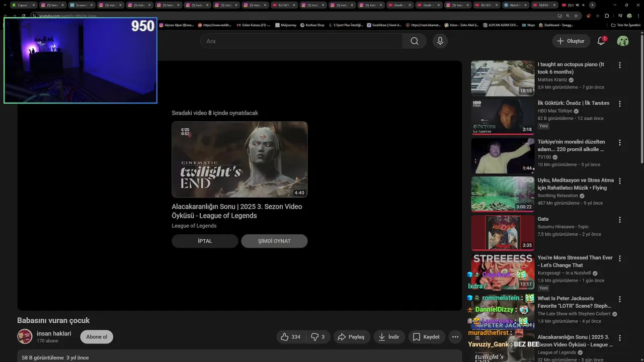Switch to the SİLİFKE tab
This screenshot has width=644, height=362.
pyautogui.click(x=543, y=5)
